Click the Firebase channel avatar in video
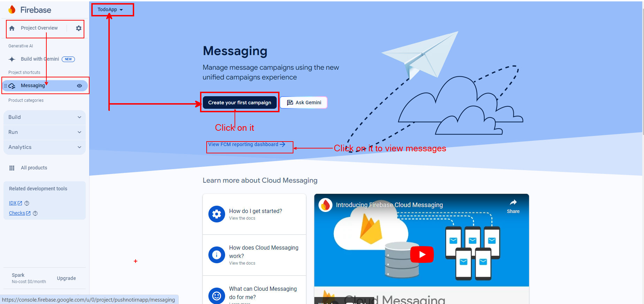 click(325, 205)
